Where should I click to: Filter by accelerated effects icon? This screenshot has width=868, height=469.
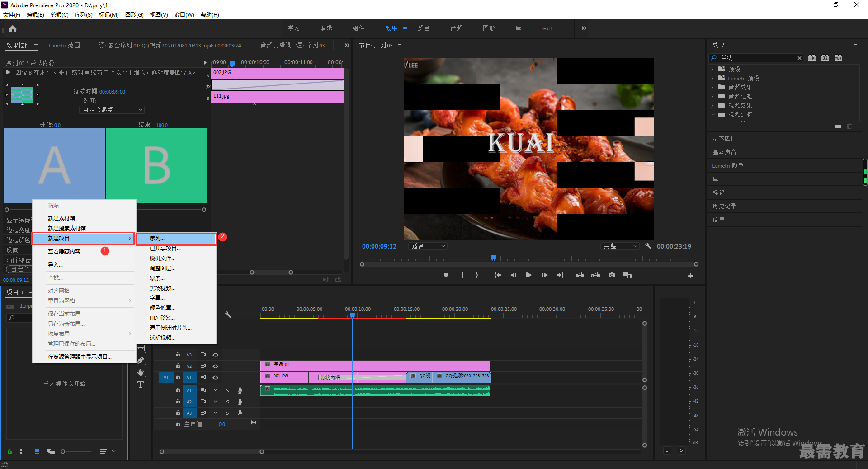(x=812, y=58)
